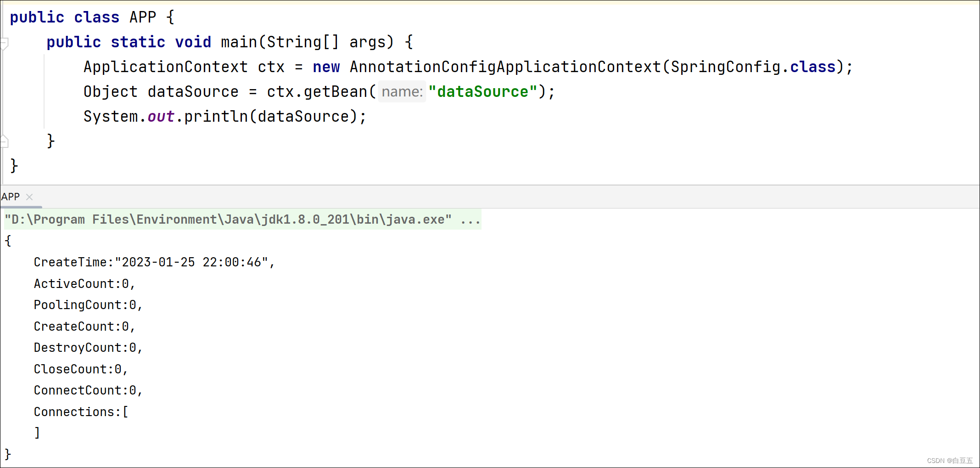Click the italic out field

(x=161, y=117)
